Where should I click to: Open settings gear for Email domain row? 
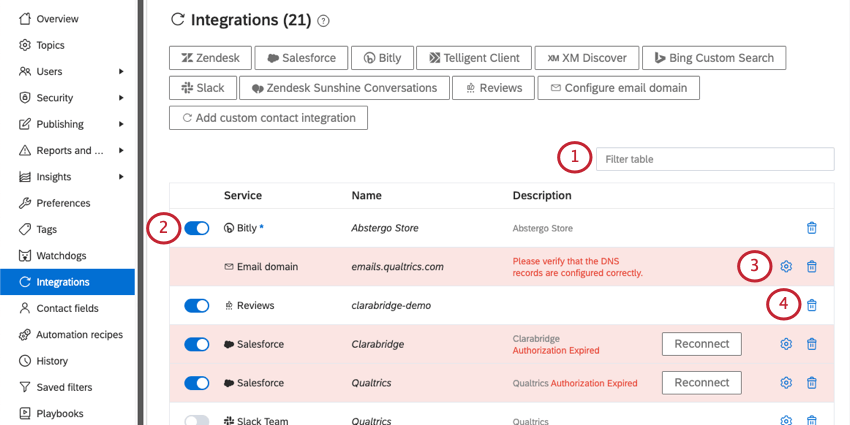point(786,266)
